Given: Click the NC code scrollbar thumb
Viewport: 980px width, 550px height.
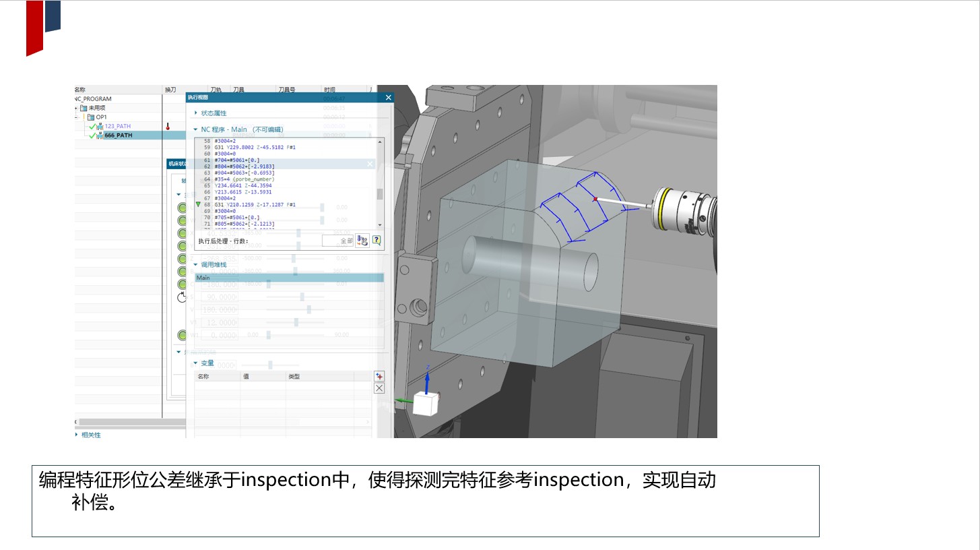Looking at the screenshot, I should coord(380,194).
